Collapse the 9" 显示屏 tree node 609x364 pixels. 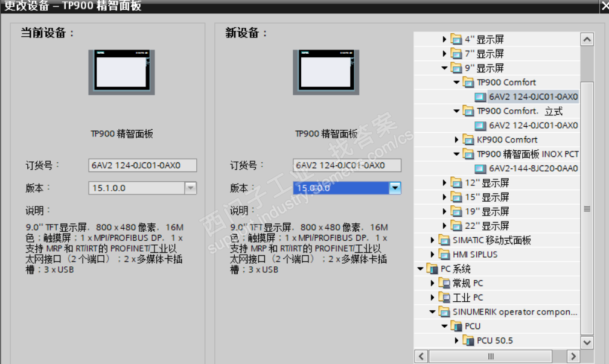444,68
